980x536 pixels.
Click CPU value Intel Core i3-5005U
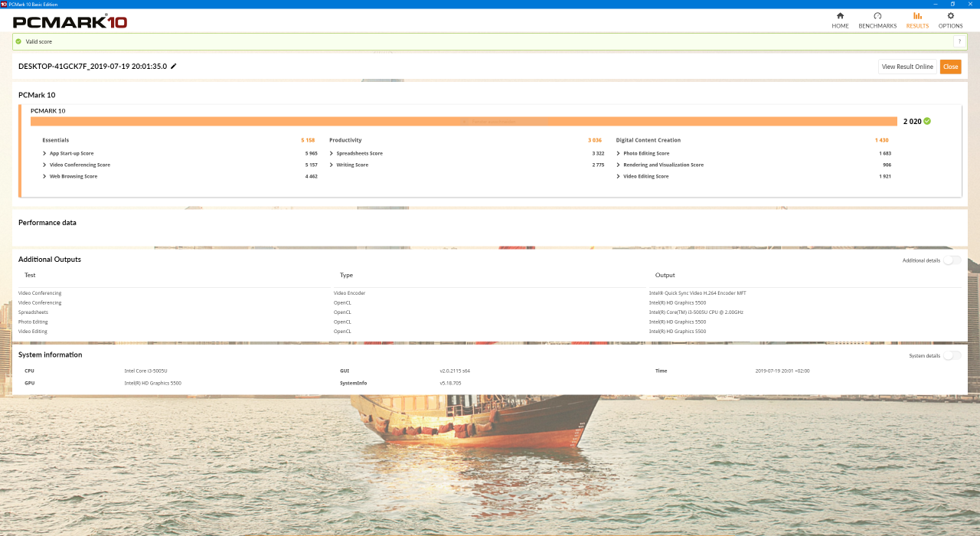(145, 371)
